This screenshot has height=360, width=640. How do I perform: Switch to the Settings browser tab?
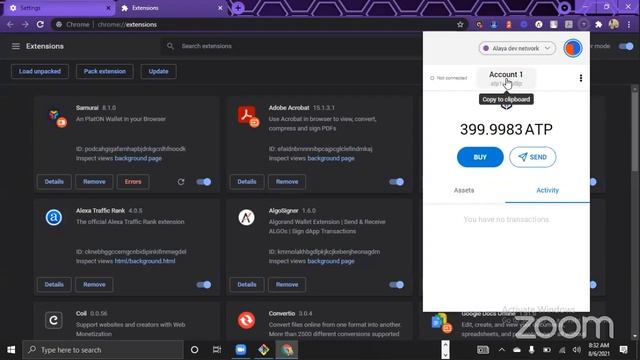tap(60, 8)
